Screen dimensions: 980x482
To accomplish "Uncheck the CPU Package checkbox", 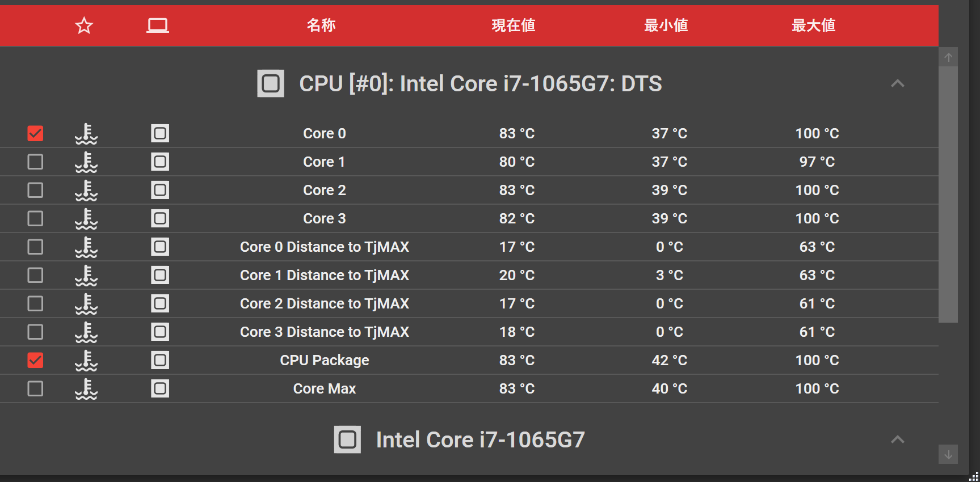I will (35, 360).
